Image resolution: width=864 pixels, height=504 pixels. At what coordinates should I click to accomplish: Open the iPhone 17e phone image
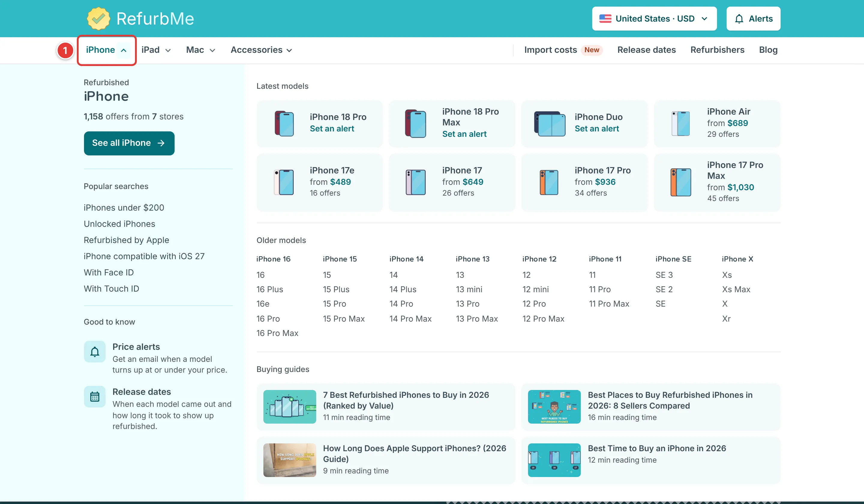284,182
